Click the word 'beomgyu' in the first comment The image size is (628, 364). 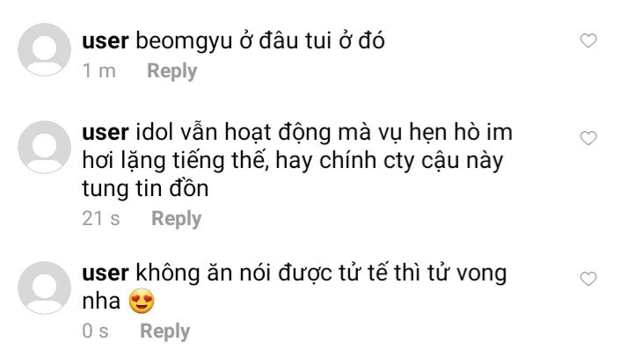(x=184, y=42)
